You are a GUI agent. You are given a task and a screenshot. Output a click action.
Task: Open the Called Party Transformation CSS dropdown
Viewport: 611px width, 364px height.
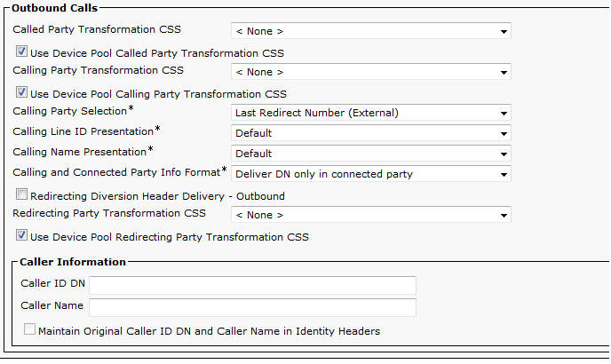click(x=370, y=31)
